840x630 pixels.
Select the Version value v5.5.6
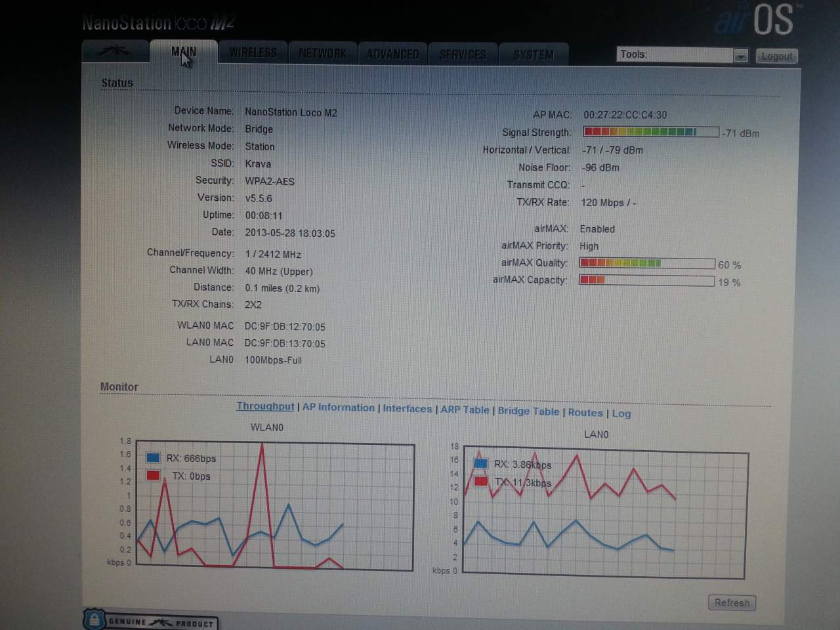point(259,198)
